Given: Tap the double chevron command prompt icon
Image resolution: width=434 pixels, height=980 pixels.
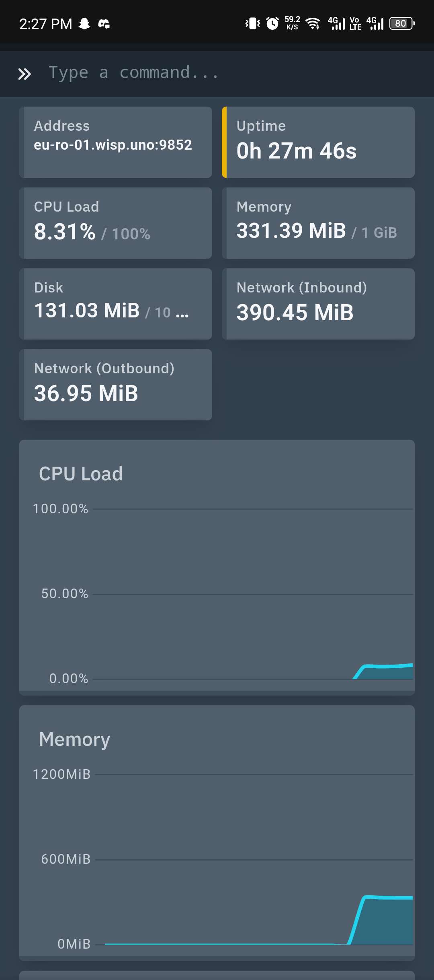Looking at the screenshot, I should 25,74.
